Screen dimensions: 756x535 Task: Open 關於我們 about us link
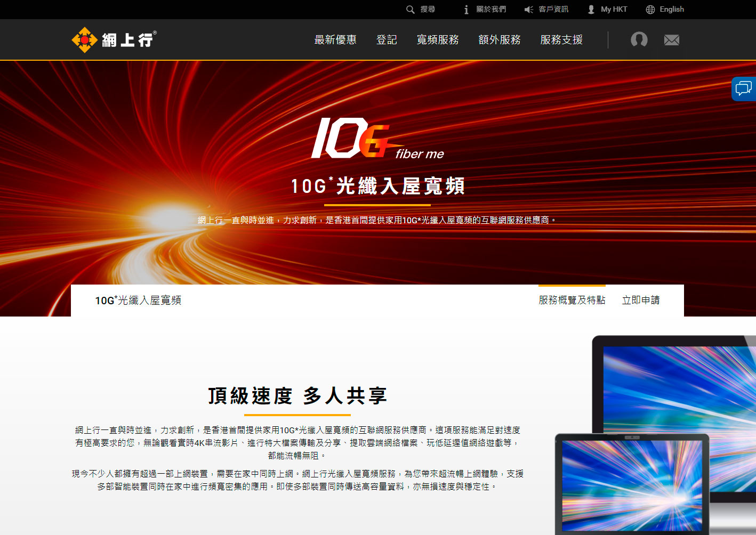[x=491, y=10]
